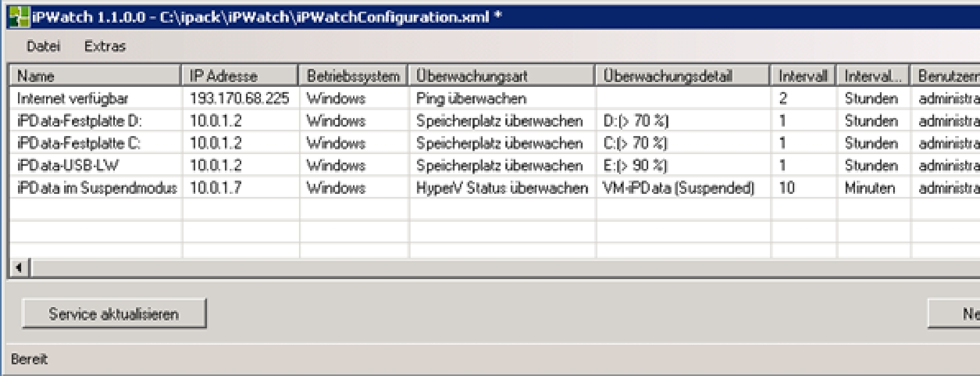Screen dimensions: 980x376
Task: Click the left scroll arrow of horizontal scrollbar
Action: 19,268
